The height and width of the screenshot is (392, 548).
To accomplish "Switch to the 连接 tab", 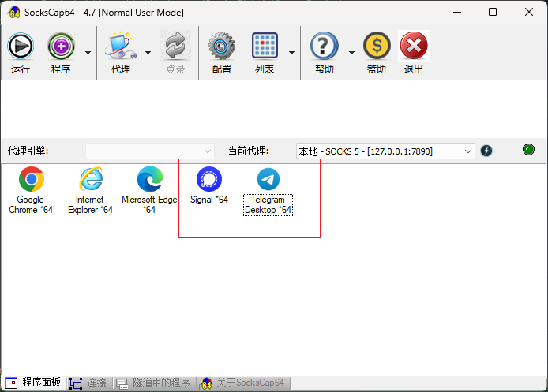I will [x=88, y=383].
